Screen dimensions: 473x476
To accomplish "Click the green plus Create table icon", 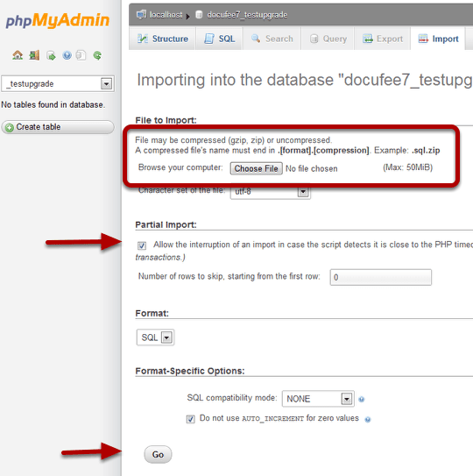I will [10, 127].
